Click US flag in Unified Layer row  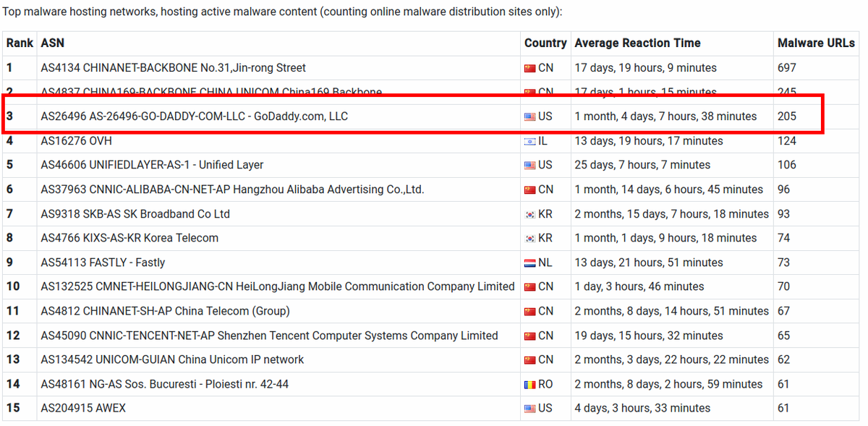tap(530, 165)
